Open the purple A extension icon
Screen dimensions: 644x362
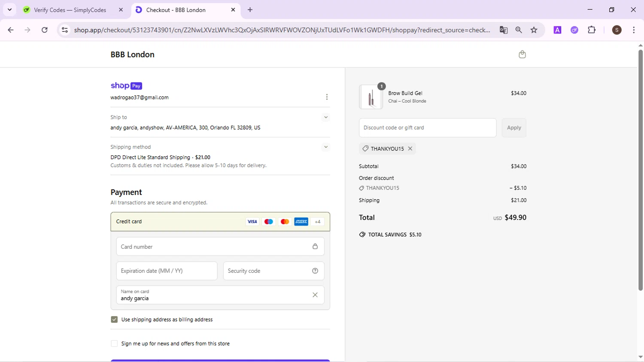click(557, 30)
